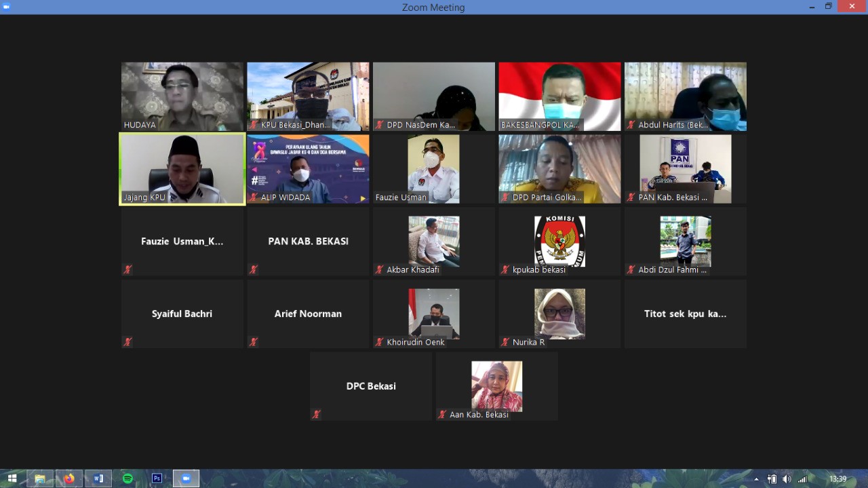Click the Titot sek kpu participant tile
This screenshot has width=868, height=488.
pyautogui.click(x=685, y=314)
